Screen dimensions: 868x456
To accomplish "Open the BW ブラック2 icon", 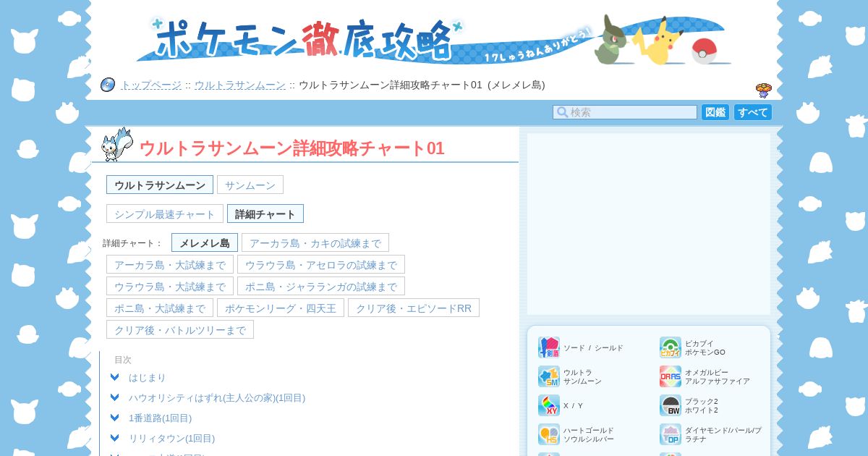I will 671,405.
